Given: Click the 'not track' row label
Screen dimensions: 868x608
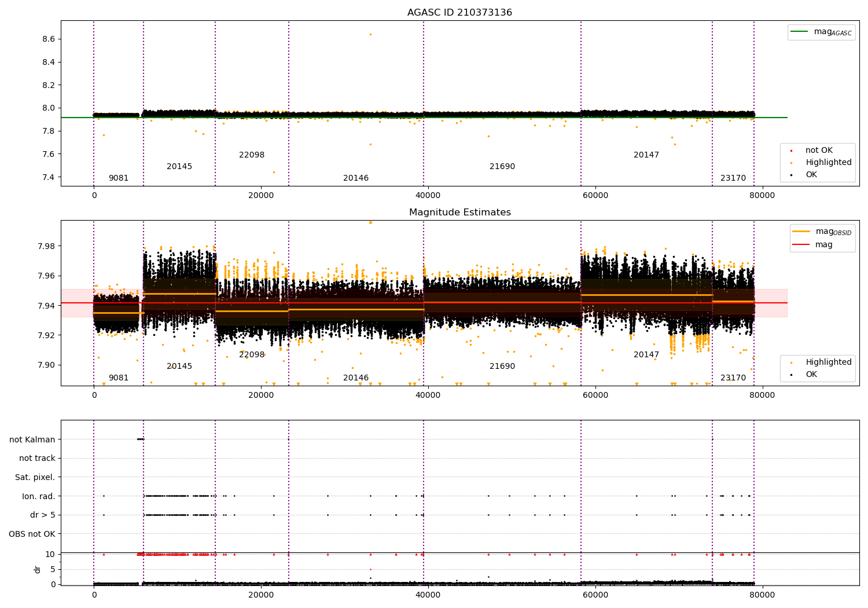Looking at the screenshot, I should pyautogui.click(x=37, y=458).
